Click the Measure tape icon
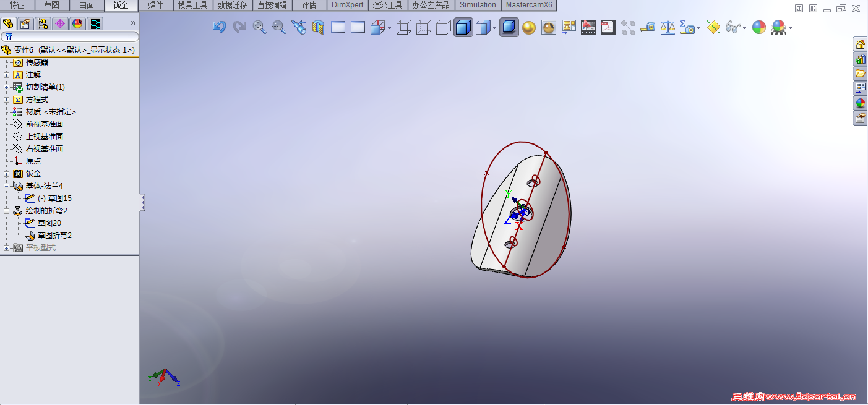The width and height of the screenshot is (868, 405). tap(648, 27)
